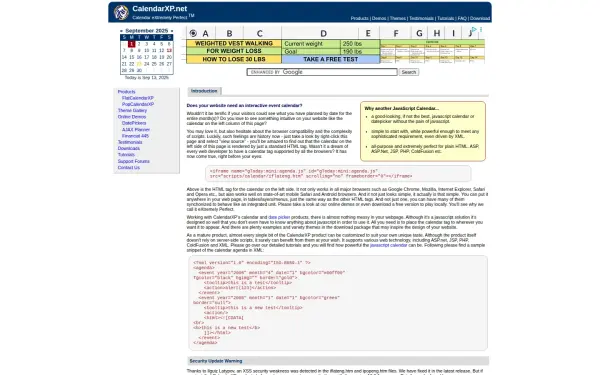Click the AdChoices triangle icon

(x=474, y=29)
